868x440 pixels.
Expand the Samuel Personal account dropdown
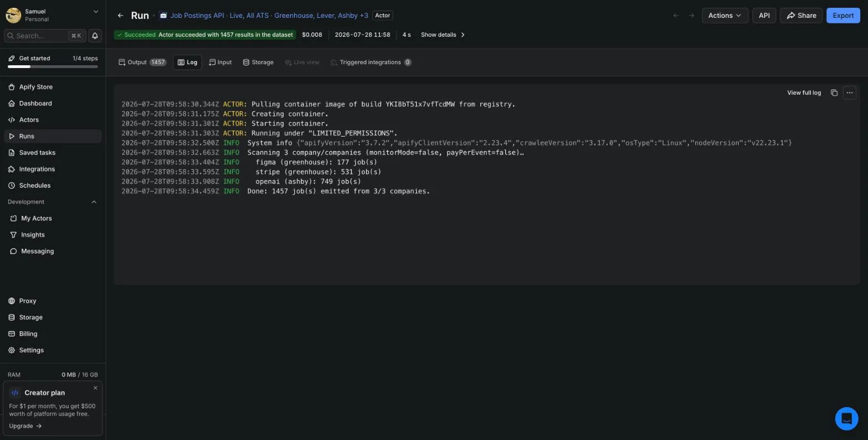[x=96, y=12]
